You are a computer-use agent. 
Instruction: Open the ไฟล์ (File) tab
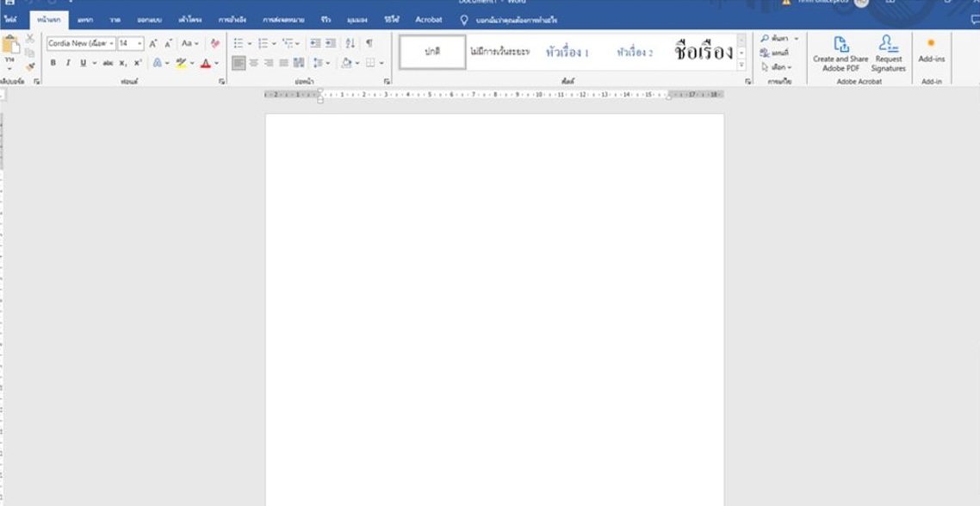[10, 19]
